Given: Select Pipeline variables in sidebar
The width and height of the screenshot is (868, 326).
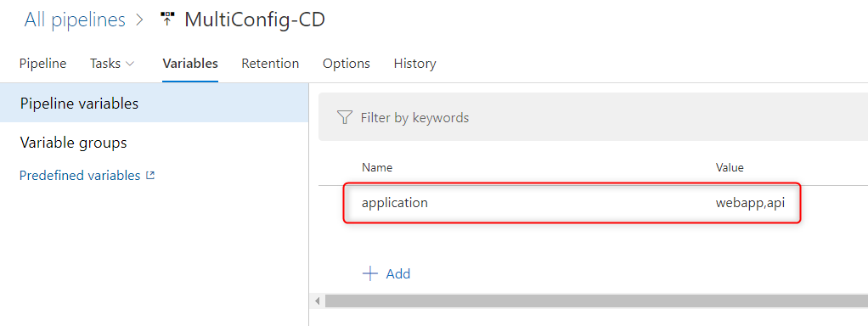Looking at the screenshot, I should [x=154, y=103].
